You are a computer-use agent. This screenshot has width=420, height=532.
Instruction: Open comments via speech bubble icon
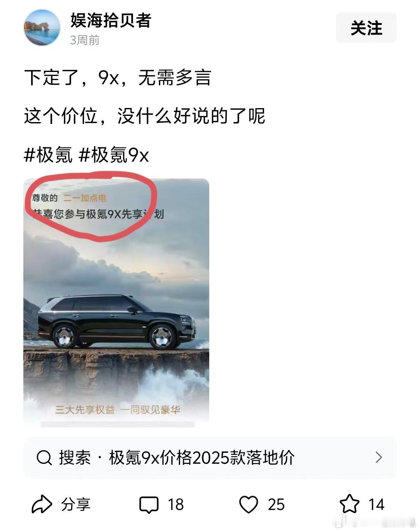(x=149, y=505)
